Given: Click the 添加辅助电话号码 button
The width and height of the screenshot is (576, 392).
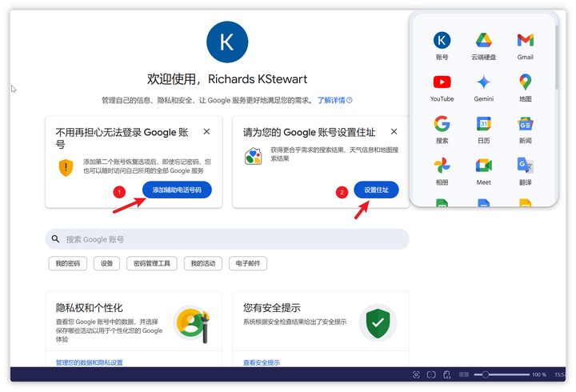Looking at the screenshot, I should pos(177,190).
